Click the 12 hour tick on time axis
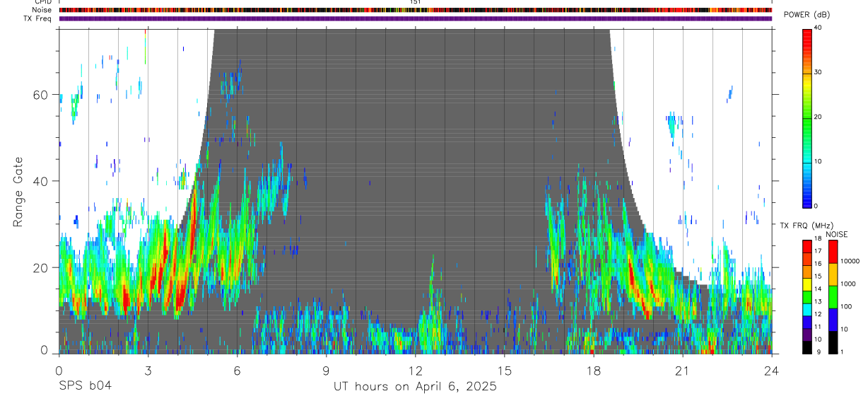 tap(415, 371)
